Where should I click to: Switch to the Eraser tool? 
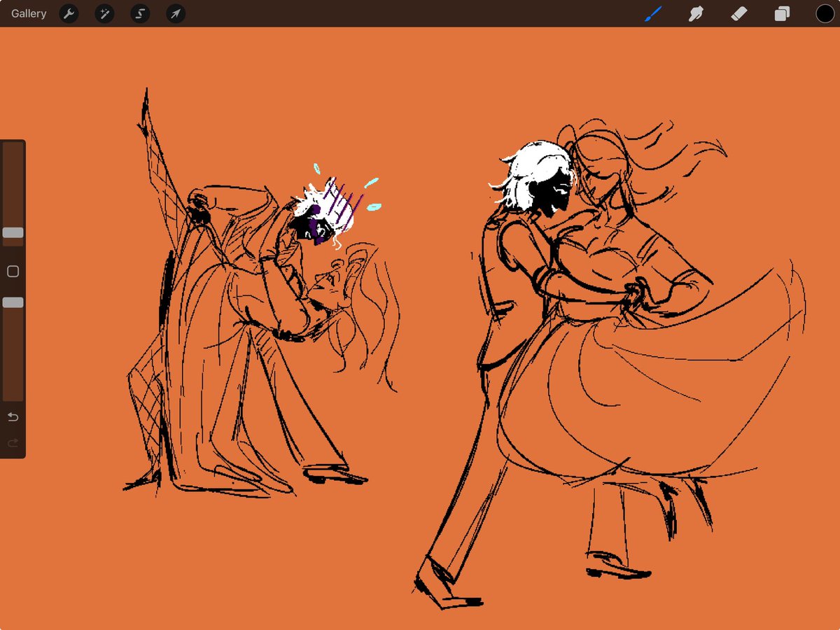(738, 13)
